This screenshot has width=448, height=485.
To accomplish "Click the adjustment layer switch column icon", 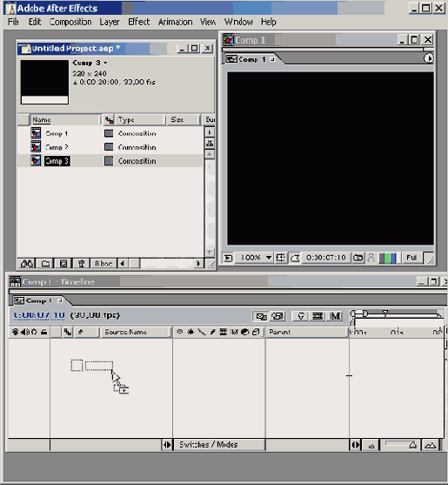I will click(x=245, y=332).
